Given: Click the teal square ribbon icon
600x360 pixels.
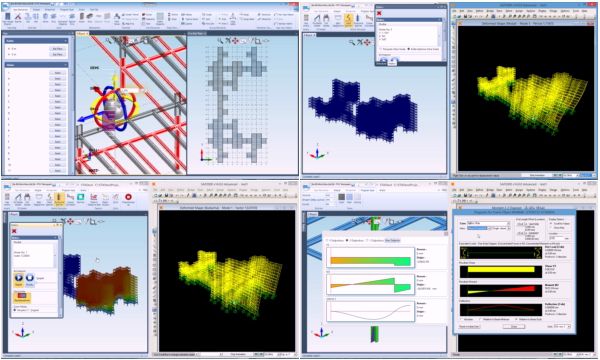Looking at the screenshot, I should tap(81, 197).
